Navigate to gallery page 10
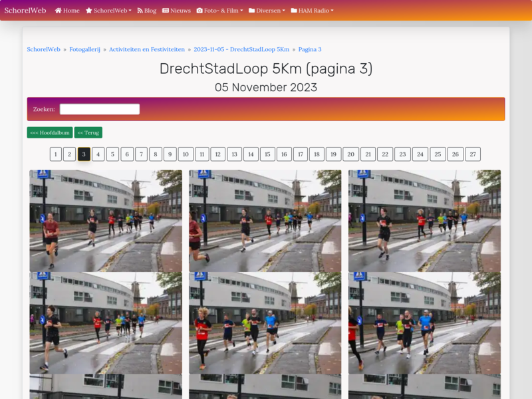The height and width of the screenshot is (399, 532). [186, 154]
